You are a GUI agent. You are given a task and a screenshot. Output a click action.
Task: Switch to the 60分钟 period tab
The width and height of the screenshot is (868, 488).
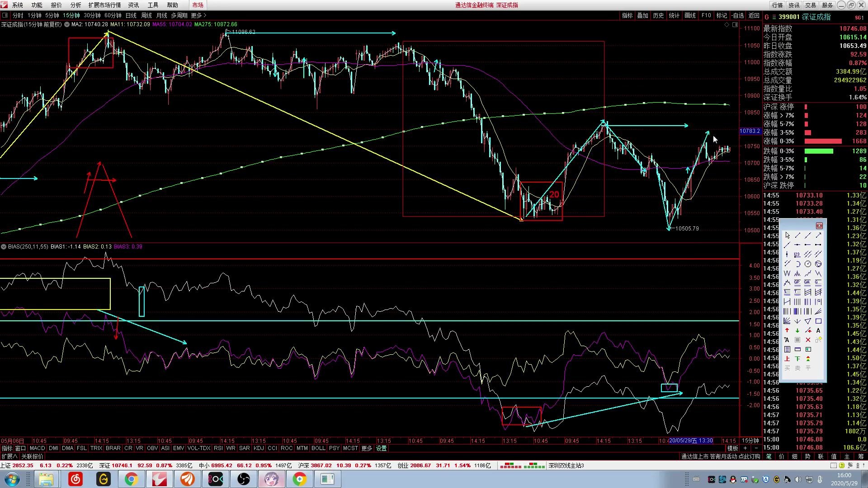113,15
